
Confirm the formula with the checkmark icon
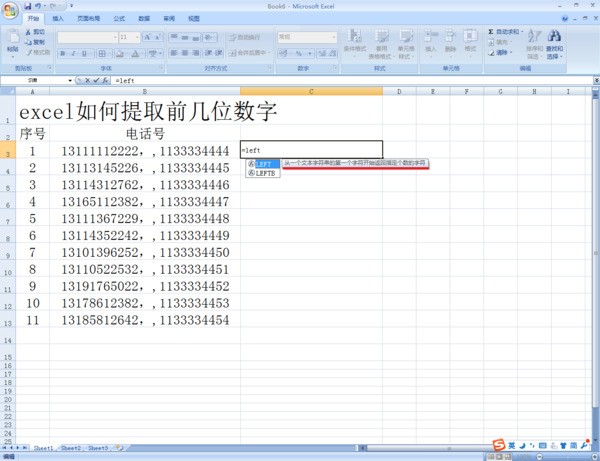[96, 80]
